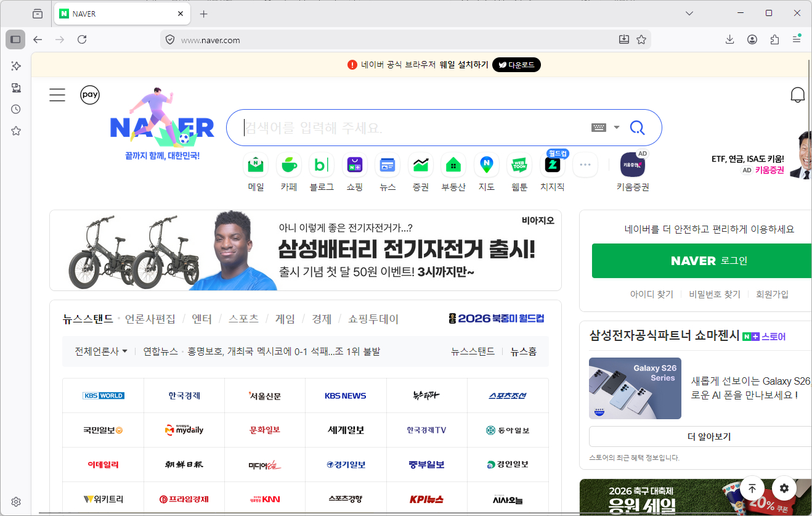The width and height of the screenshot is (812, 516).
Task: Bookmark this page with star icon
Action: point(641,39)
